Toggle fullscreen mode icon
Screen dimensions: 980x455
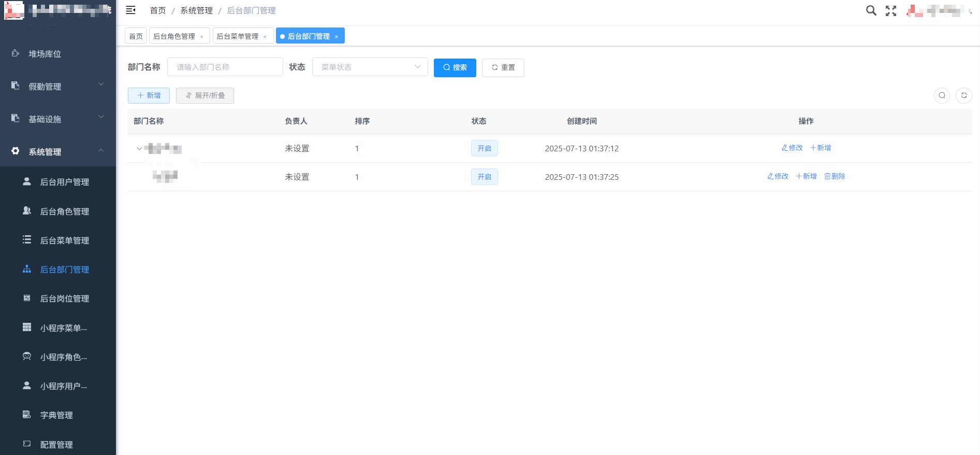click(x=891, y=10)
